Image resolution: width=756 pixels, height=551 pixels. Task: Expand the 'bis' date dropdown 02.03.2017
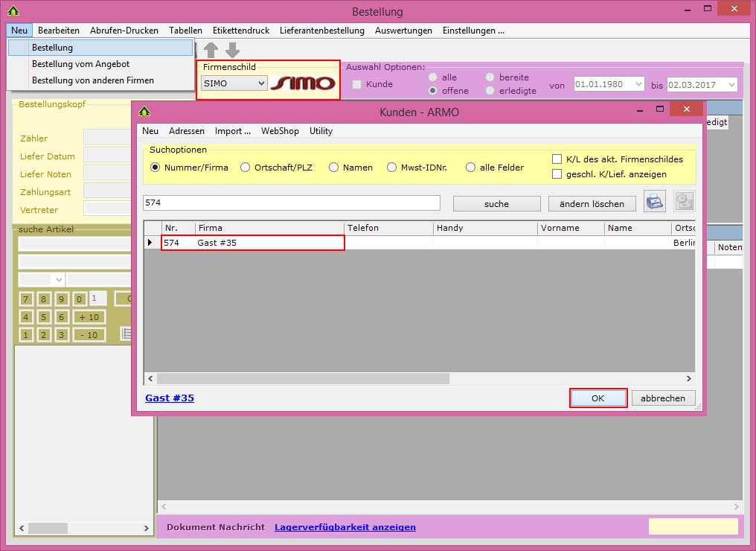click(731, 85)
